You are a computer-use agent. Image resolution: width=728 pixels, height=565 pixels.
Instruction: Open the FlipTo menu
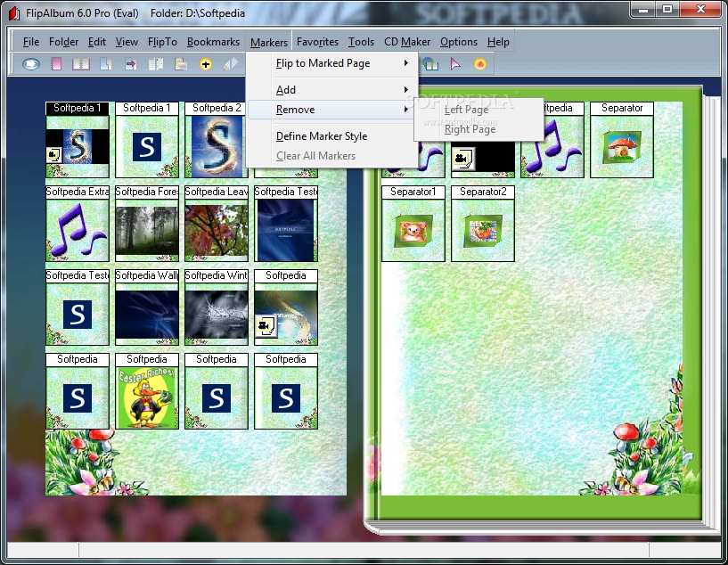(162, 42)
